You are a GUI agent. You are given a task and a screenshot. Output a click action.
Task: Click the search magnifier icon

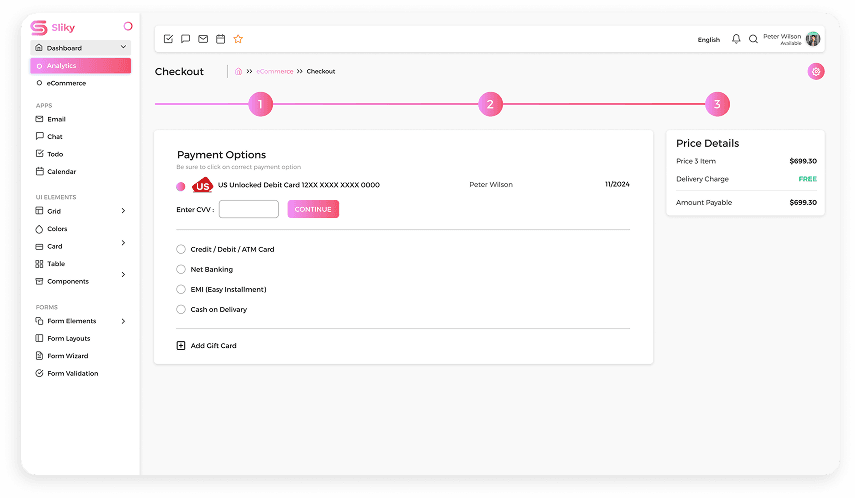[753, 39]
